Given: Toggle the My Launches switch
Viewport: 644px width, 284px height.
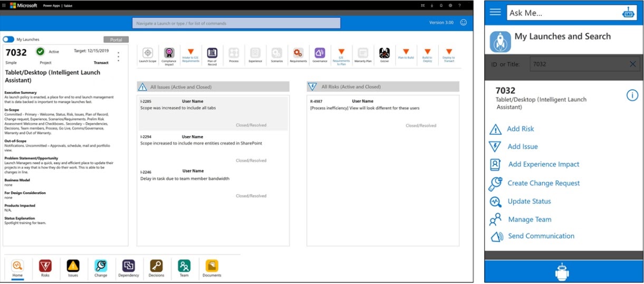Looking at the screenshot, I should pos(8,40).
